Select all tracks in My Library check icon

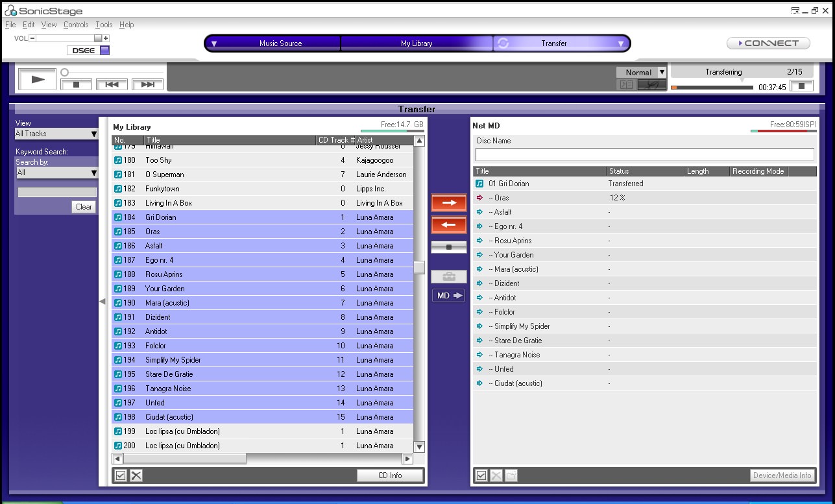(121, 475)
